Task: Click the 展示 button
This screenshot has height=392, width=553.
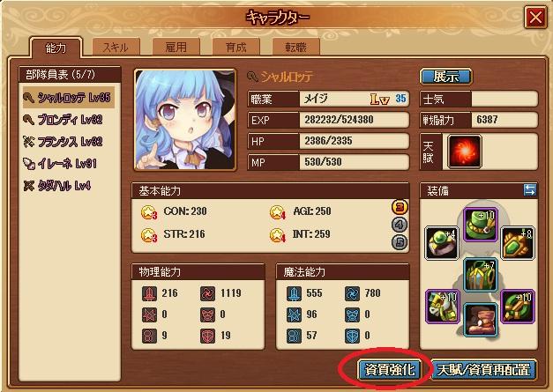Action: pyautogui.click(x=445, y=77)
